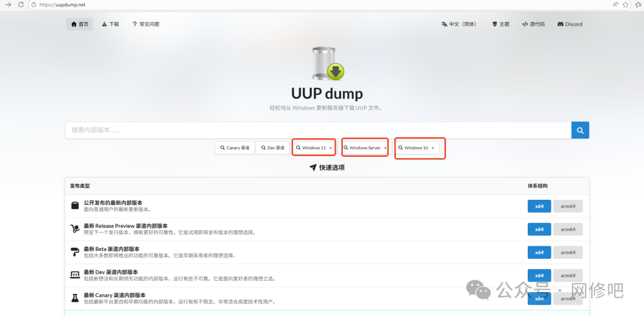Click the 最新 Dev 渠道内部版本 title
The width and height of the screenshot is (644, 316).
(111, 272)
